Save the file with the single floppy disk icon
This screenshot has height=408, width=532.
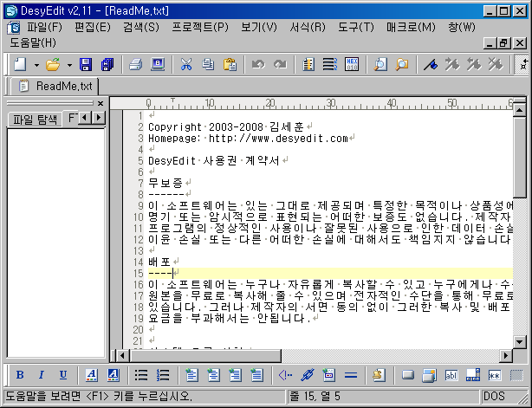[86, 64]
